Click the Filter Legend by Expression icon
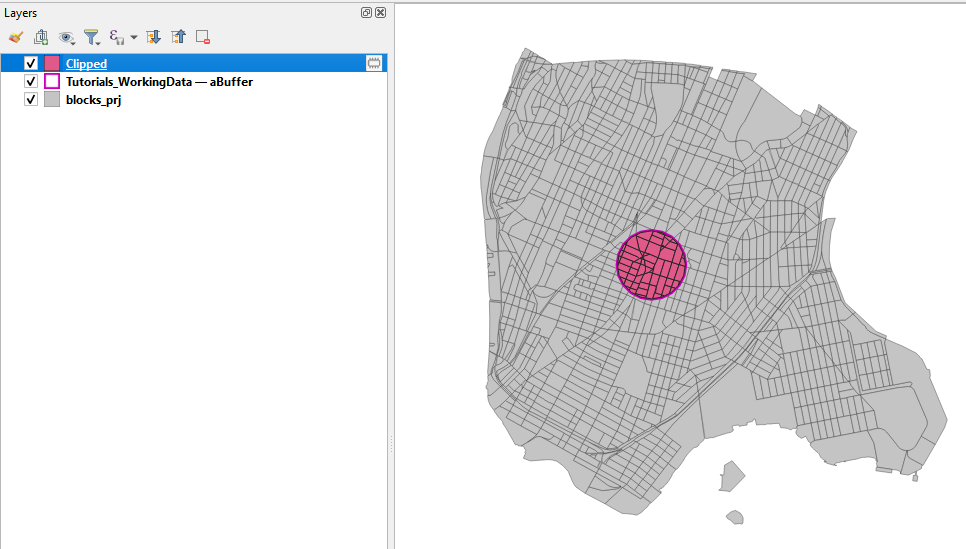The width and height of the screenshot is (966, 549). coord(116,37)
